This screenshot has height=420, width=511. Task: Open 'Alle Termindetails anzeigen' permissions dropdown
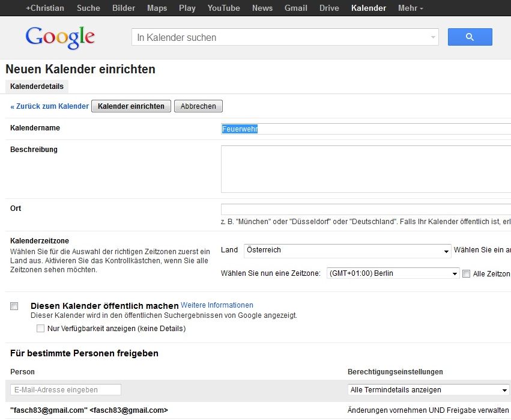click(429, 390)
